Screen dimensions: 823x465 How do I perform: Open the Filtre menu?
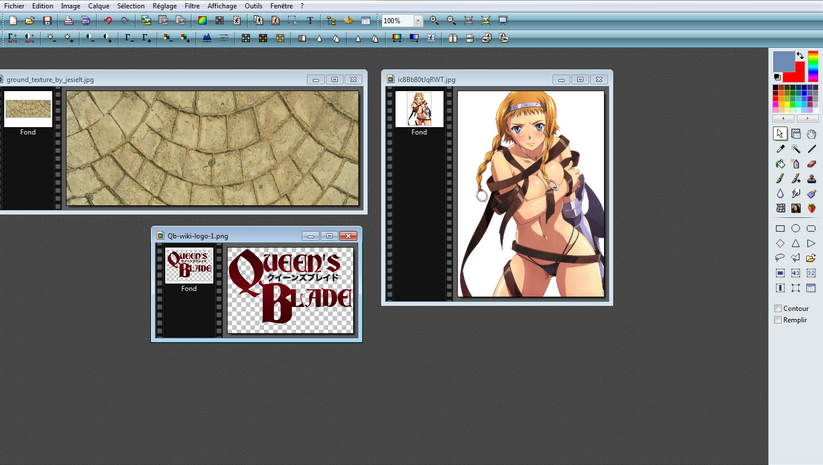click(192, 6)
